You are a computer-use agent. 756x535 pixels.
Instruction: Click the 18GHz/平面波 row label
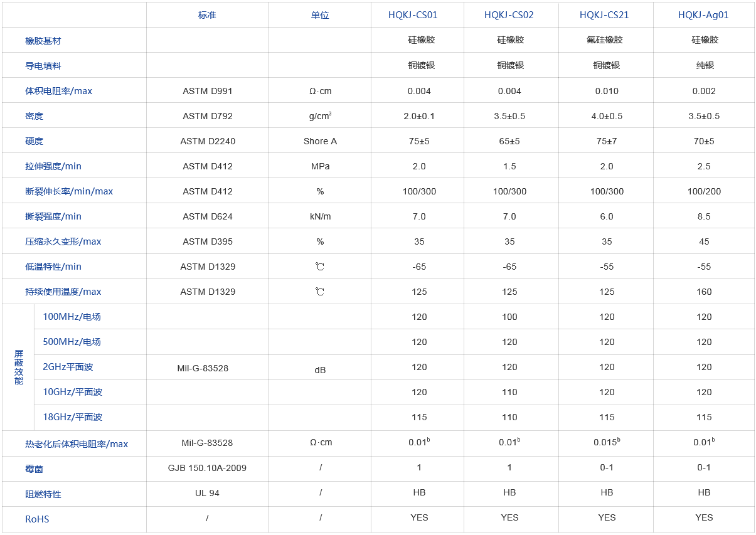(72, 417)
